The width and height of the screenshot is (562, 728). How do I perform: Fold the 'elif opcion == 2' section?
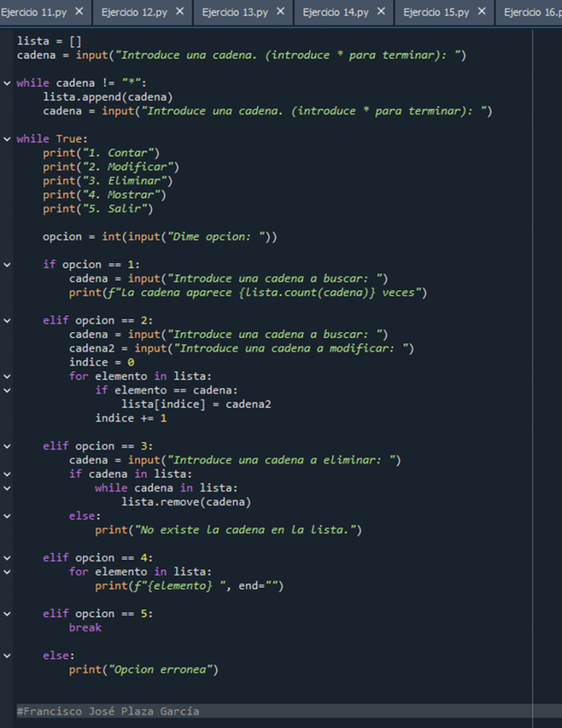[x=7, y=321]
